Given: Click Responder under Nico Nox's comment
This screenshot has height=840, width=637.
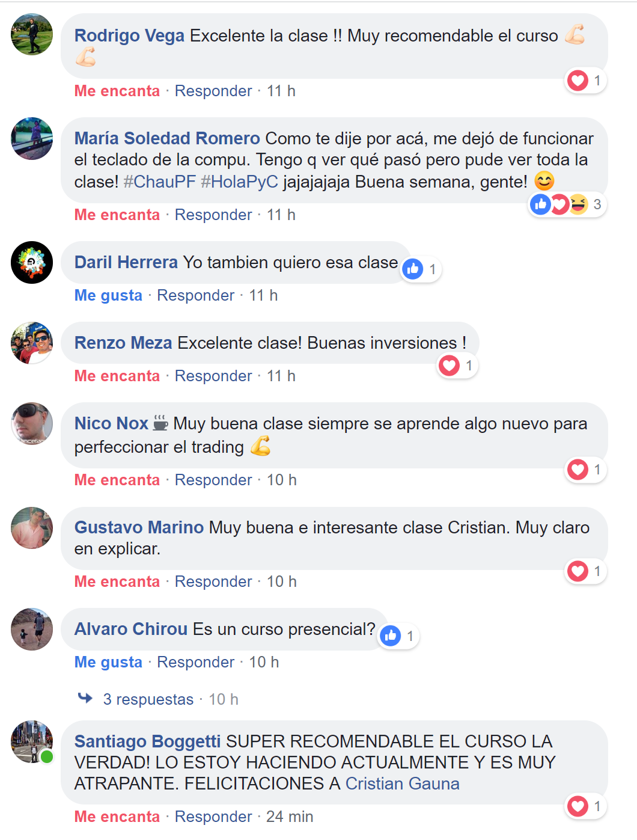Looking at the screenshot, I should (x=213, y=480).
